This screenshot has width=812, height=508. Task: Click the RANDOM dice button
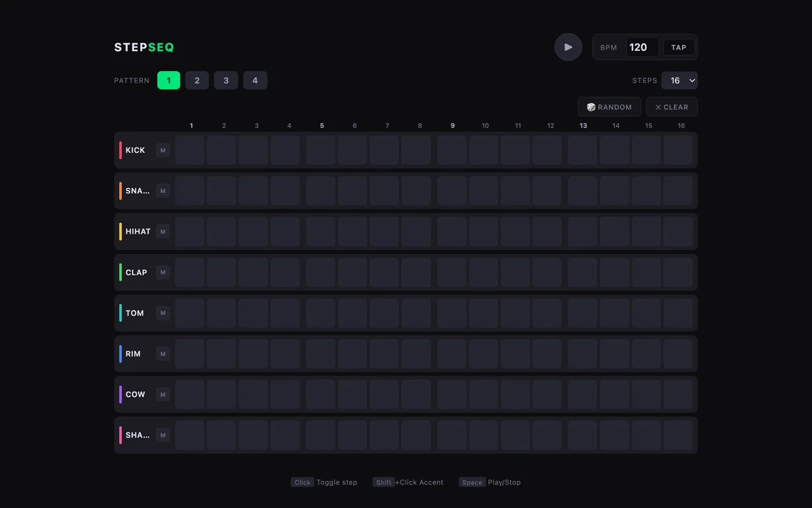tap(609, 107)
